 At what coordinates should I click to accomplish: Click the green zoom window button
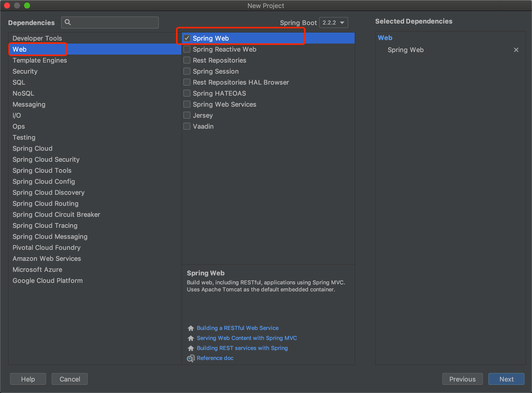(27, 5)
